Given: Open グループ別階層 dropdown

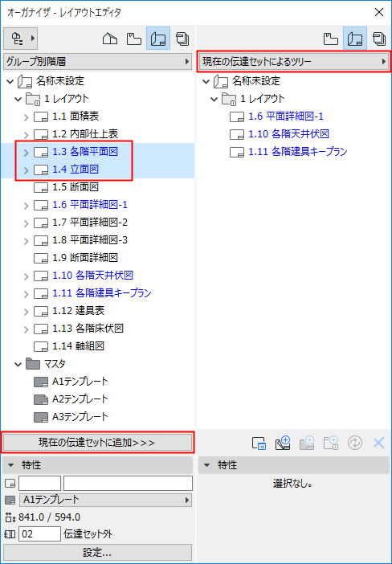Looking at the screenshot, I should pos(97,62).
